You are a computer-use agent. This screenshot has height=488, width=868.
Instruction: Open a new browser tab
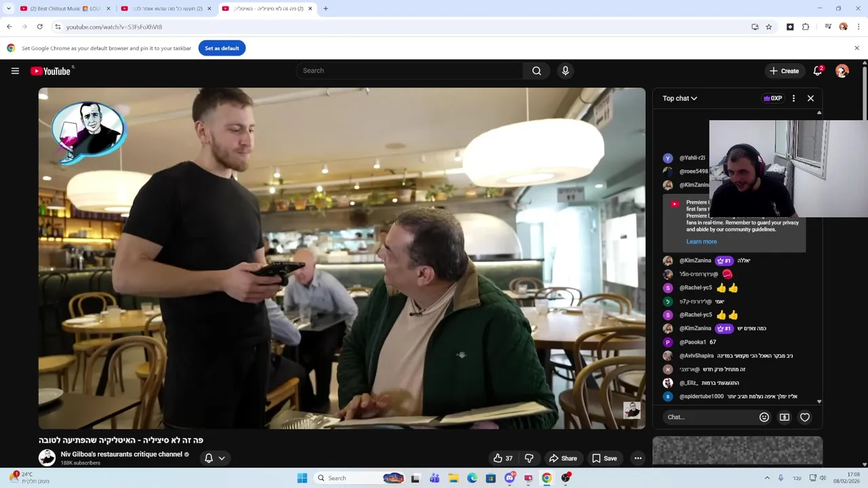pos(325,9)
